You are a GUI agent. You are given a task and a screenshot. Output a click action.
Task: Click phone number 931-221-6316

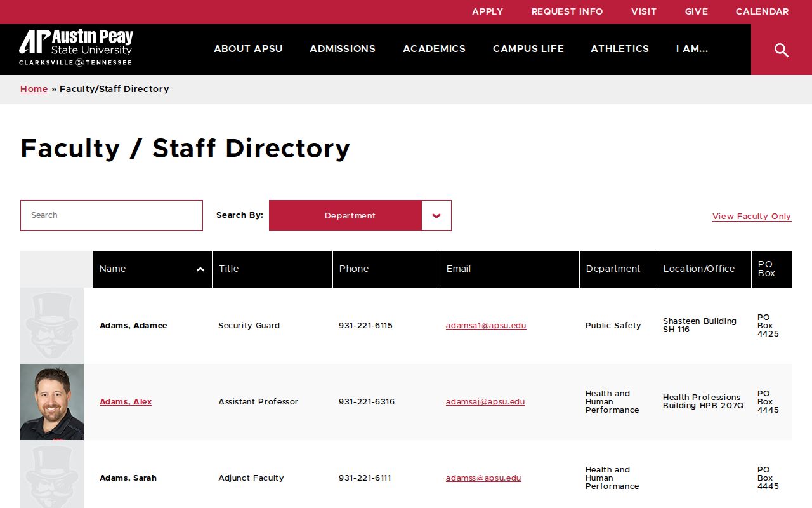click(x=367, y=402)
